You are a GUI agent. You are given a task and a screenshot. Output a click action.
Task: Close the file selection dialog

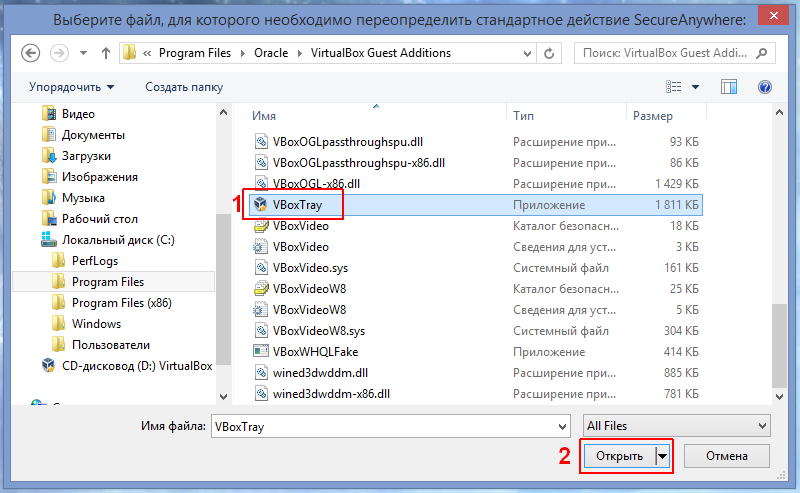pos(773,16)
